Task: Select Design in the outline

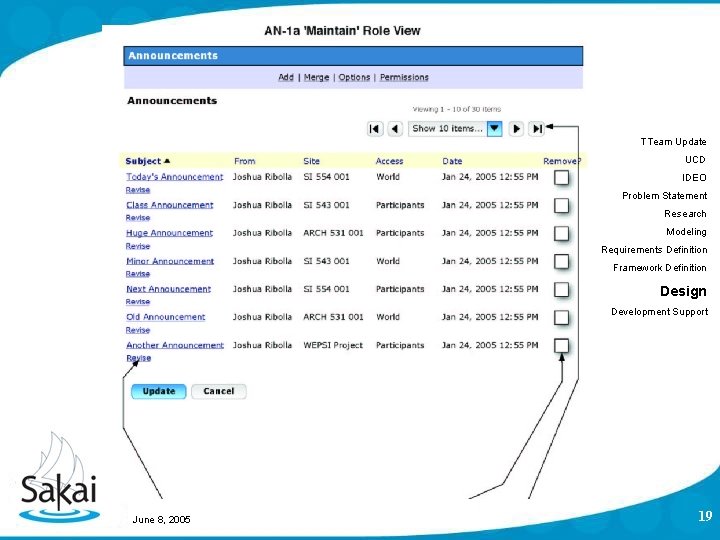Action: (x=683, y=291)
